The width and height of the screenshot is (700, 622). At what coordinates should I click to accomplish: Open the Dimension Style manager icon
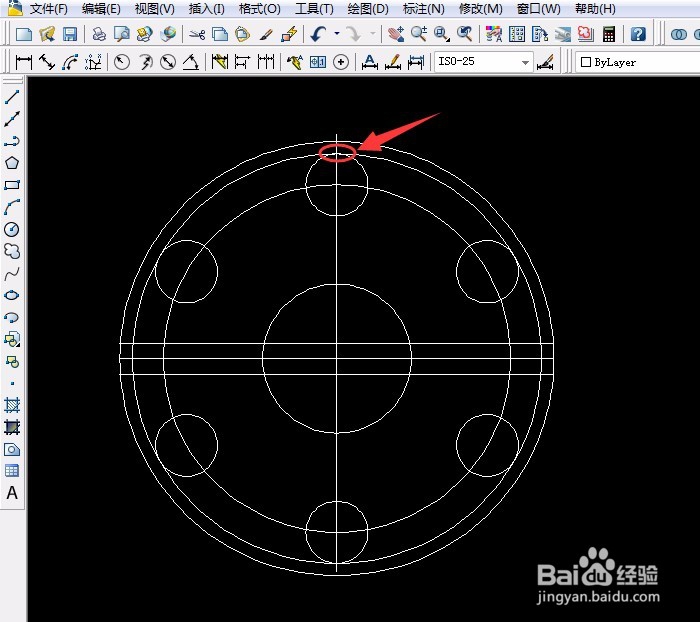pos(546,62)
